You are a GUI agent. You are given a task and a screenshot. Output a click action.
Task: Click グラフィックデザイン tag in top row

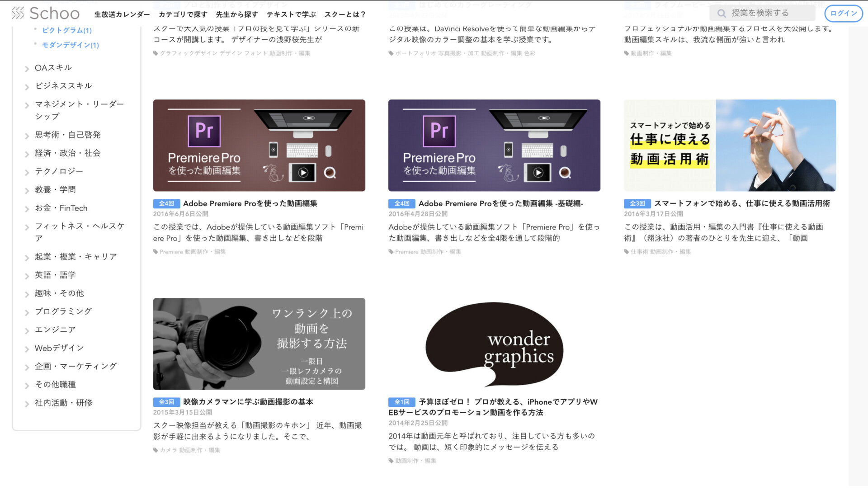(x=189, y=54)
